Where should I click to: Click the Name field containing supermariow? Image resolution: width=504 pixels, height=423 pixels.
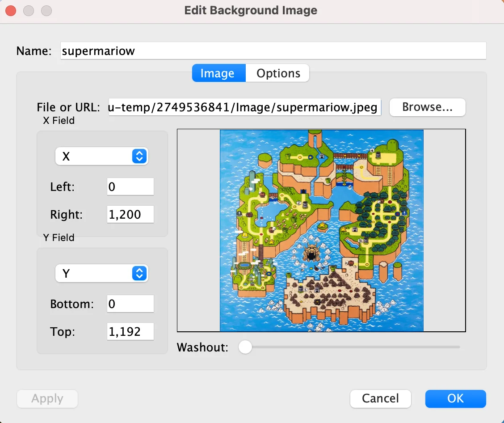pos(273,51)
